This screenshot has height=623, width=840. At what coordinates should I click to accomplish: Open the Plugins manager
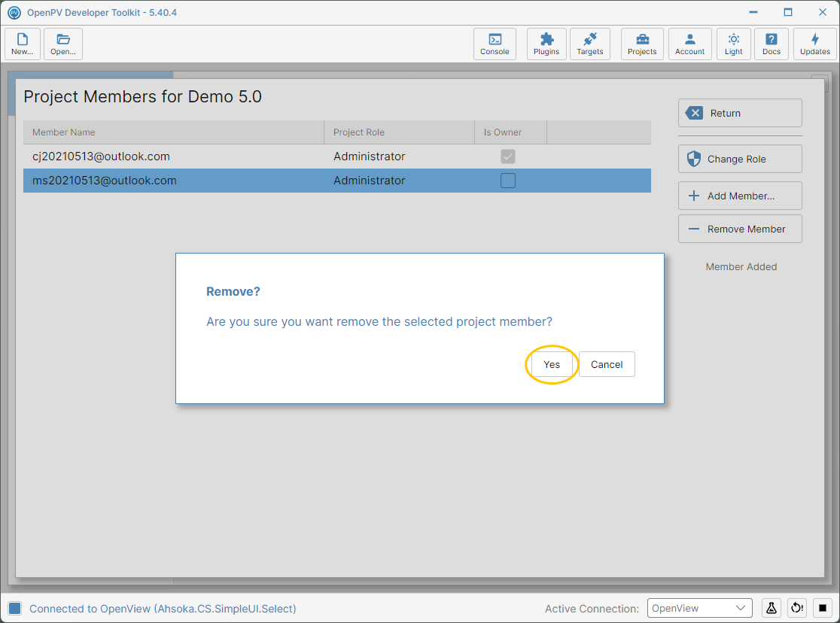pyautogui.click(x=546, y=44)
